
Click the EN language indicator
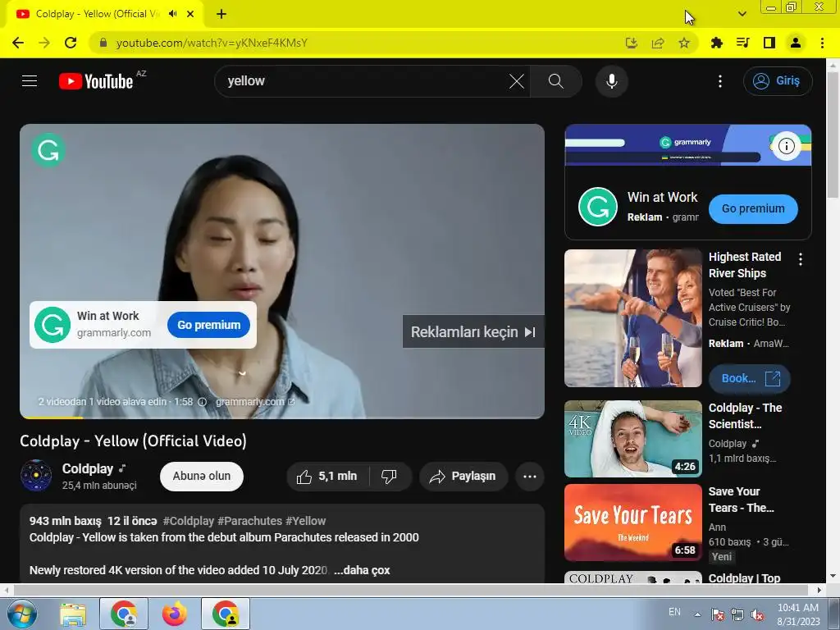pos(674,612)
